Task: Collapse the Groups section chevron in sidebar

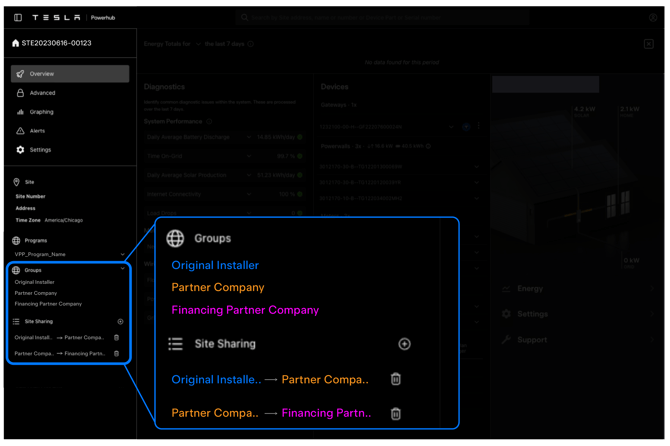Action: point(123,270)
